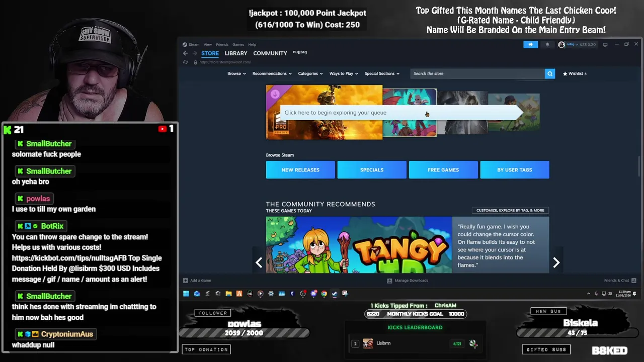Click the Windows notification bell icon

635,294
